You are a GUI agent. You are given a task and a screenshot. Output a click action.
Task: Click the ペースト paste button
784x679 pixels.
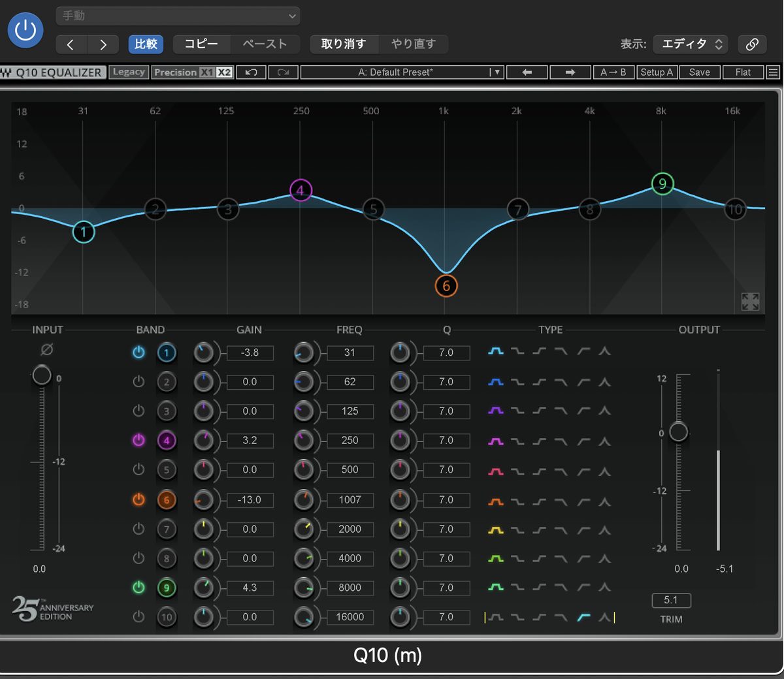click(265, 44)
